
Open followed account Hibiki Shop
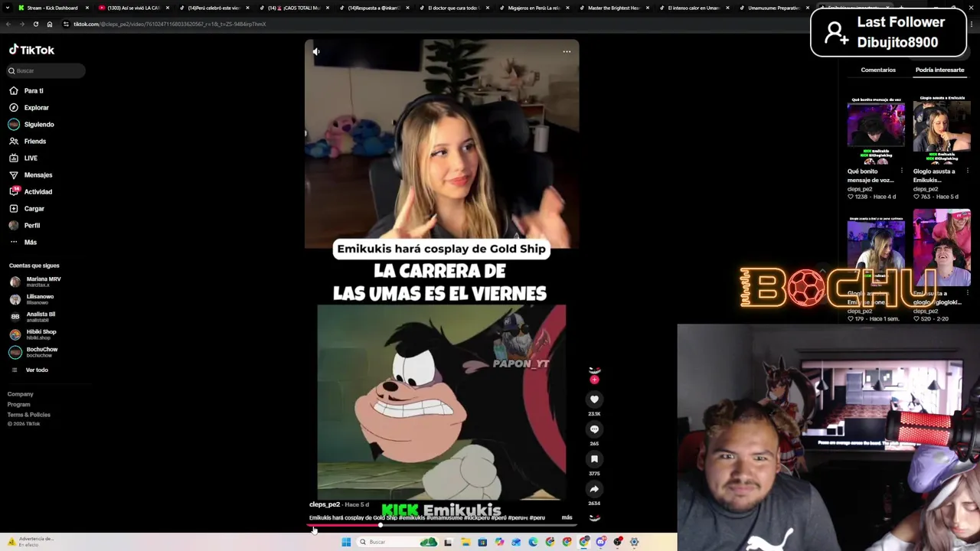[33, 334]
